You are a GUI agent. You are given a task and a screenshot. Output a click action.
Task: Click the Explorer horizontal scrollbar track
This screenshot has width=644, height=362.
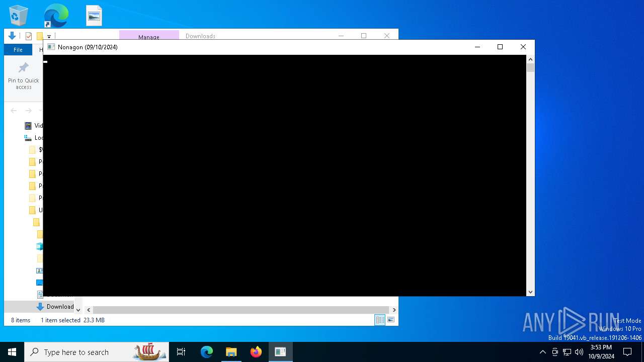click(x=241, y=310)
